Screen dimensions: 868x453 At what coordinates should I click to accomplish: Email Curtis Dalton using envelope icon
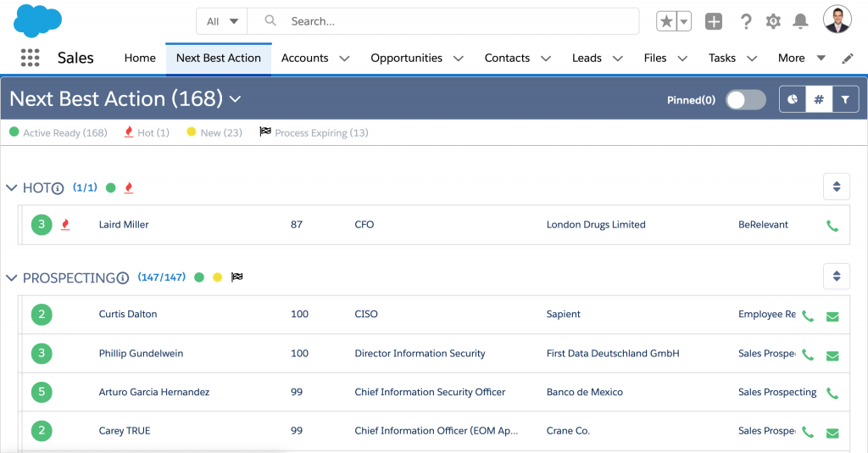(832, 316)
